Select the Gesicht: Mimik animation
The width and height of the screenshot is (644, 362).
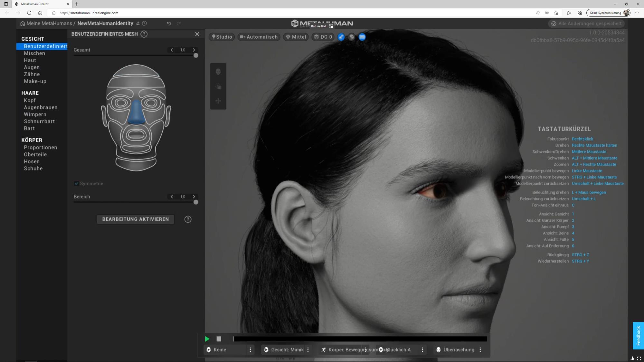[x=284, y=350]
